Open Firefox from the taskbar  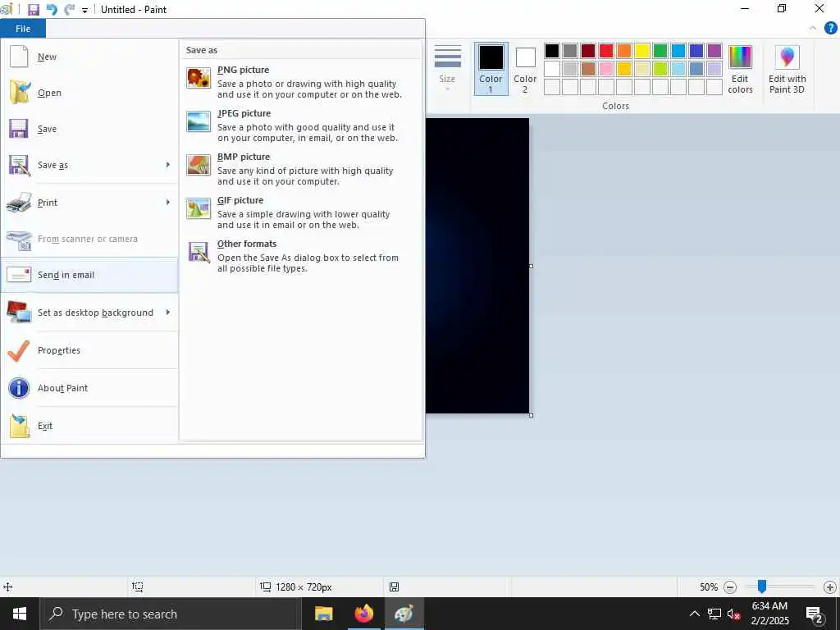pyautogui.click(x=363, y=614)
